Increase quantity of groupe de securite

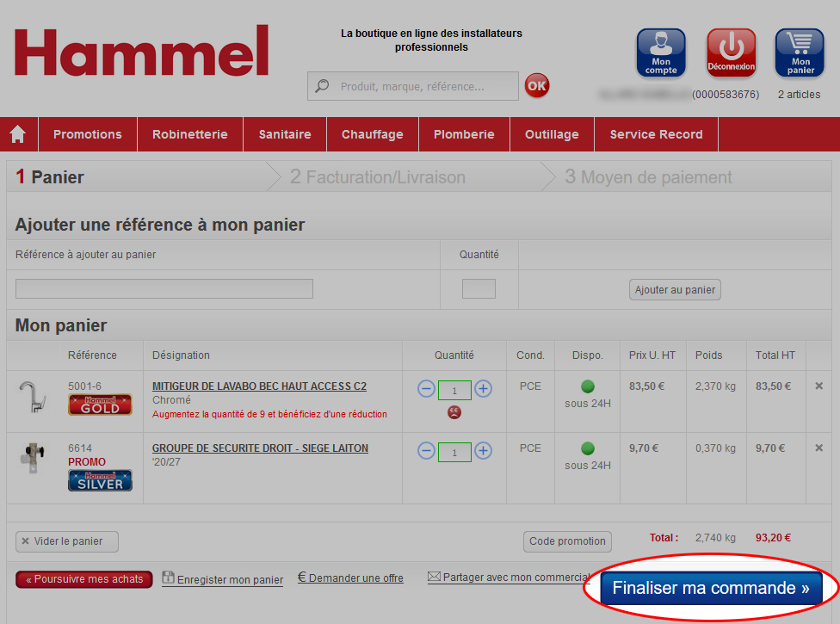(x=483, y=451)
